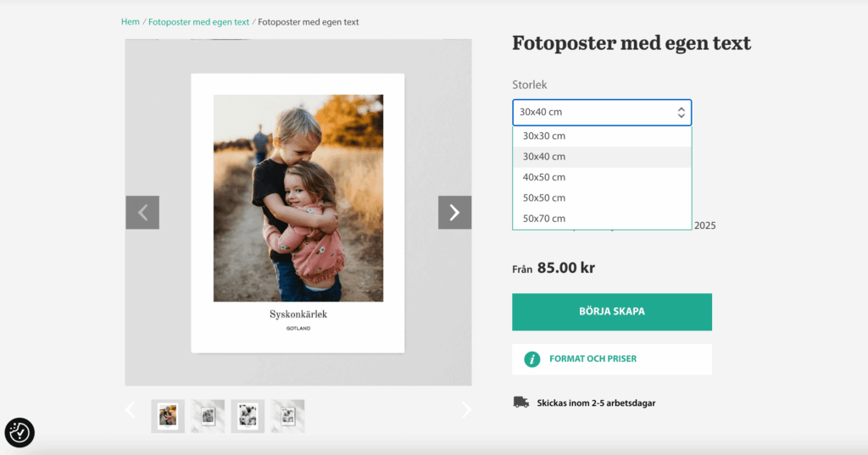Open the Fotoposter med egen text breadcrumb link

coord(198,22)
